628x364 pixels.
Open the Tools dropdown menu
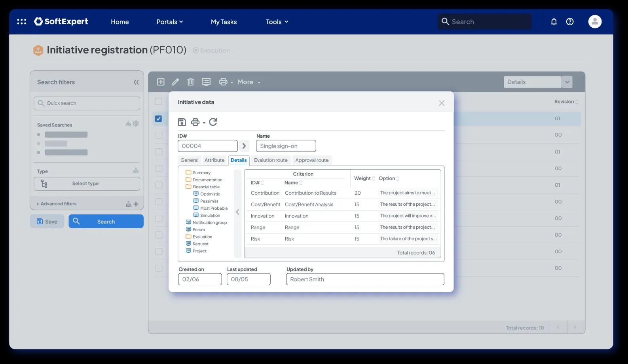[277, 22]
